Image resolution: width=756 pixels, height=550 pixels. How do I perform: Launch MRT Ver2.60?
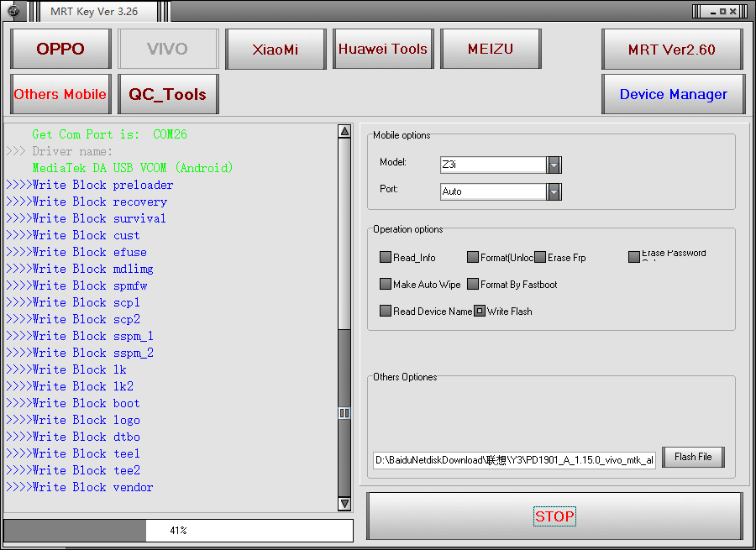[x=672, y=49]
